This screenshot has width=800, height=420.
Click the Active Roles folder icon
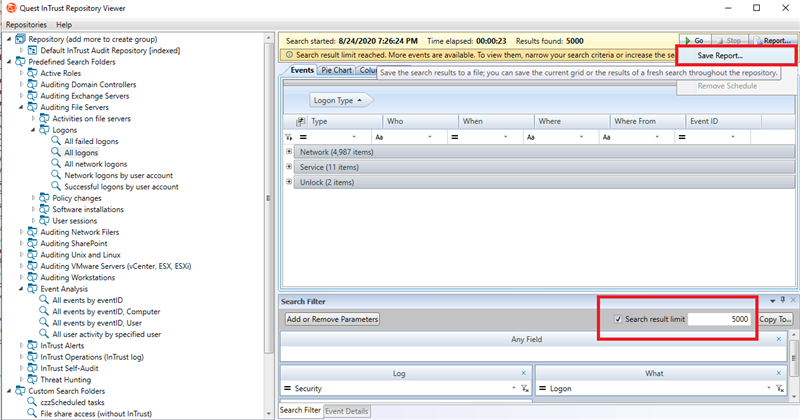[32, 73]
